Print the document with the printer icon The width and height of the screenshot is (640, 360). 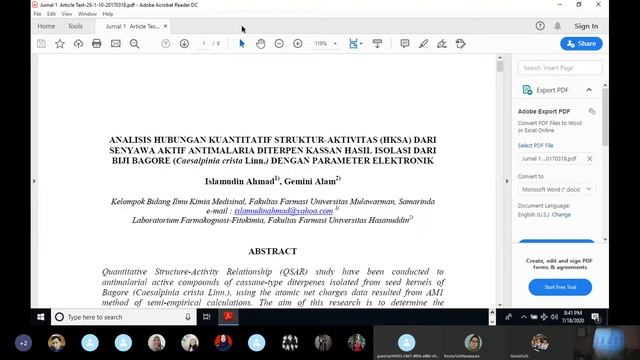97,44
